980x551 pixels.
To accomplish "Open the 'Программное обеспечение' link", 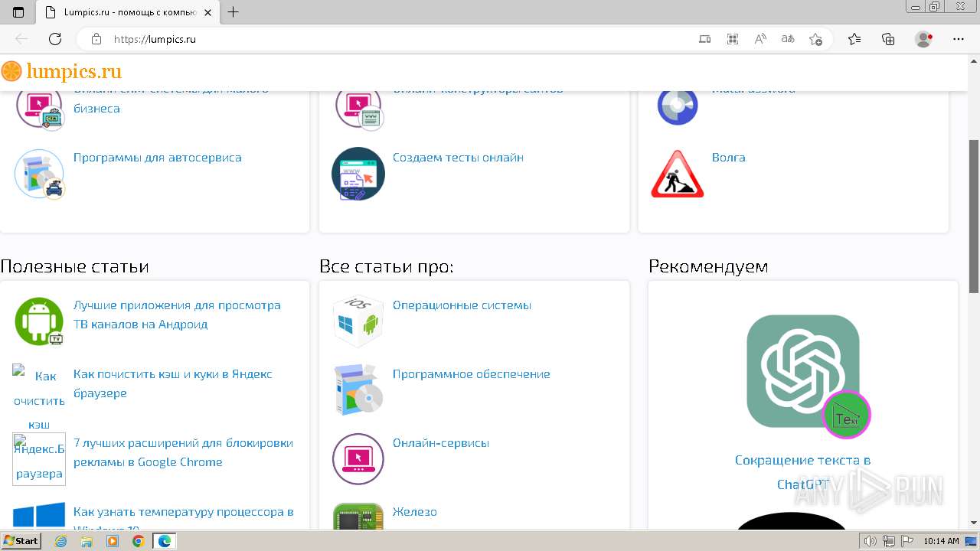I will 472,374.
